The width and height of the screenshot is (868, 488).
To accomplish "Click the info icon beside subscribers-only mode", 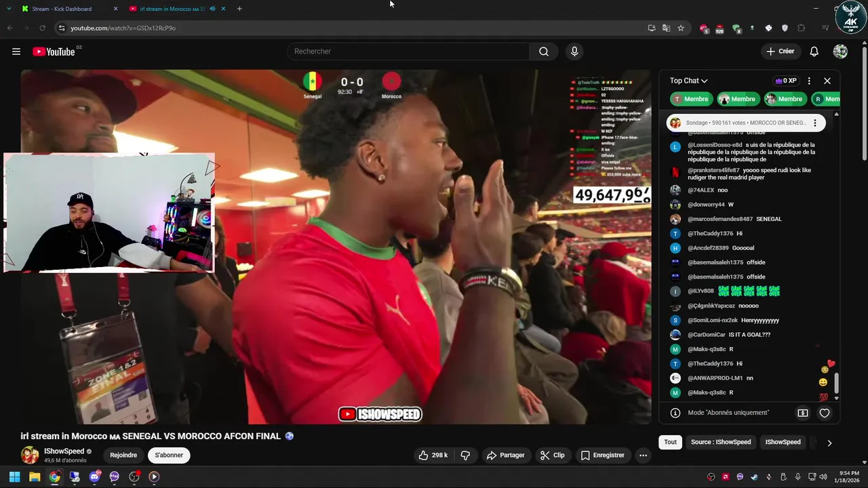I will pyautogui.click(x=675, y=413).
